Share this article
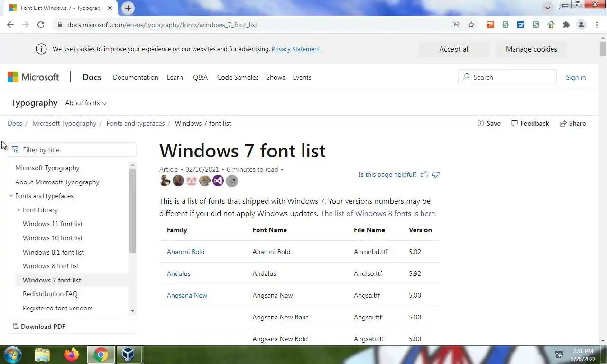Viewport: 607px width, 364px height. 572,123
